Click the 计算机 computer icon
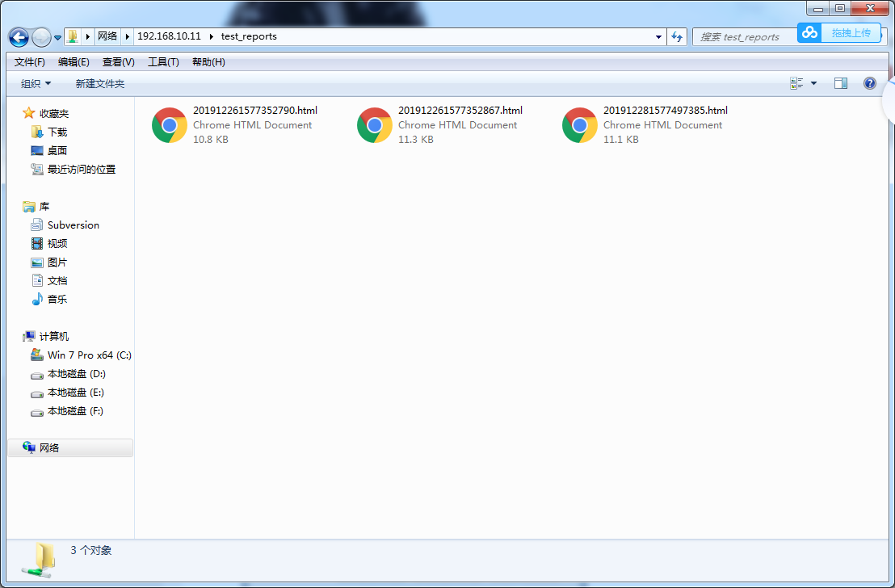This screenshot has height=588, width=895. click(28, 336)
